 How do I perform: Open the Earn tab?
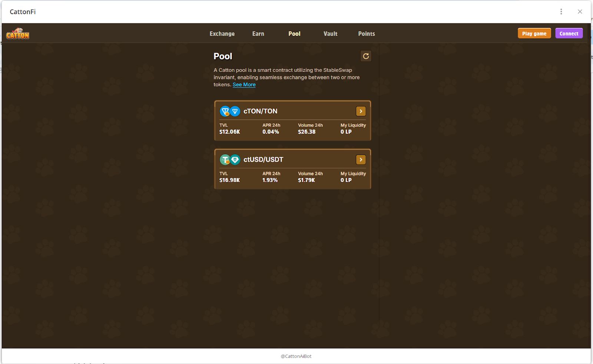tap(258, 34)
